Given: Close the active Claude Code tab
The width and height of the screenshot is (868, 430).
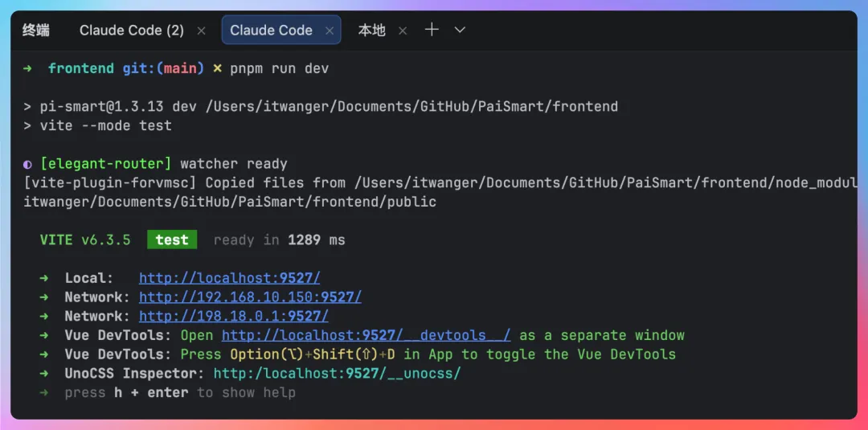Looking at the screenshot, I should 330,31.
